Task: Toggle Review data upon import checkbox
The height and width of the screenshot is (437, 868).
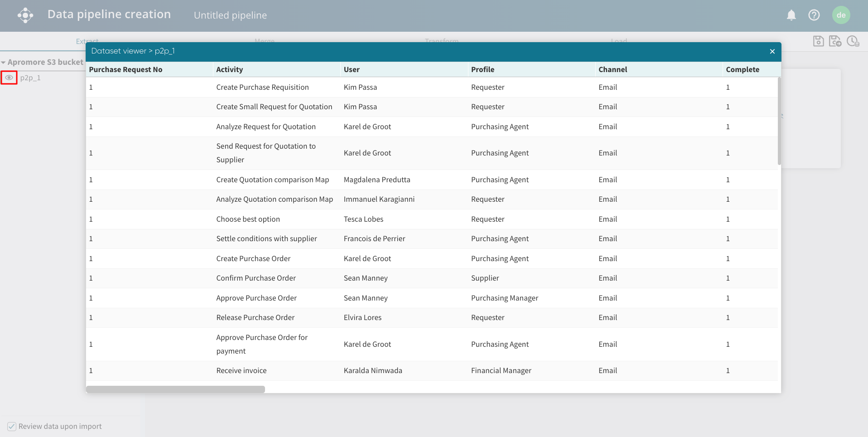Action: coord(12,427)
